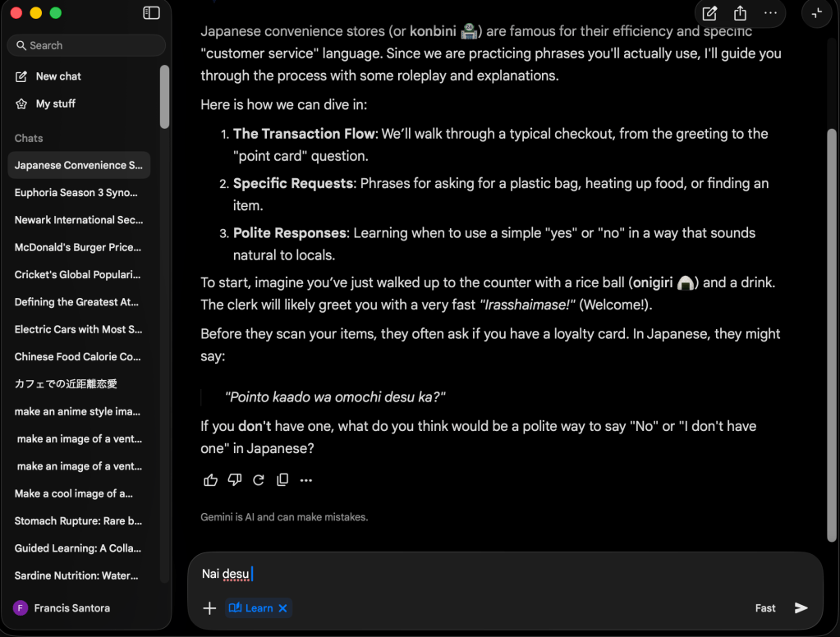Copy the response using copy icon
This screenshot has height=637, width=840.
click(282, 480)
